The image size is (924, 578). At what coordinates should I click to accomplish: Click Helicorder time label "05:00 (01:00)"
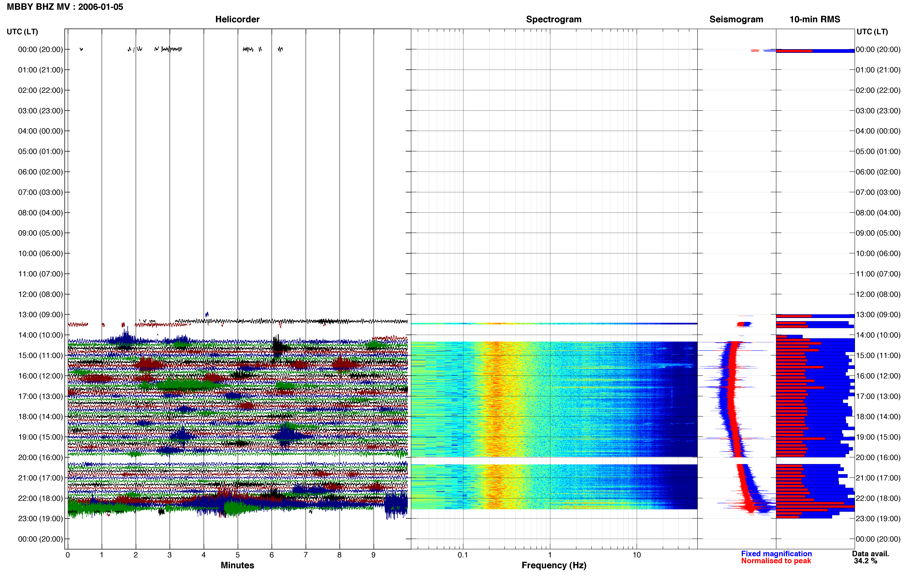(x=41, y=152)
